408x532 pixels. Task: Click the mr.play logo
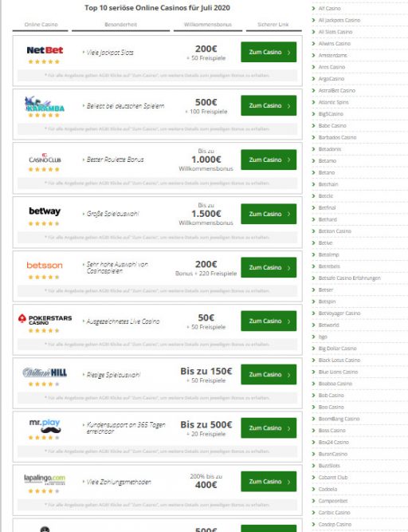click(45, 426)
